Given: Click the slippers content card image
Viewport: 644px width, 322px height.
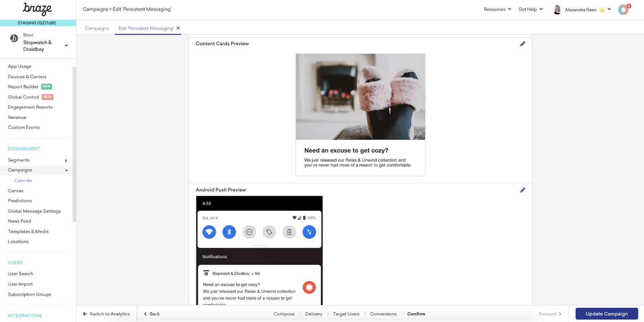Looking at the screenshot, I should click(360, 97).
